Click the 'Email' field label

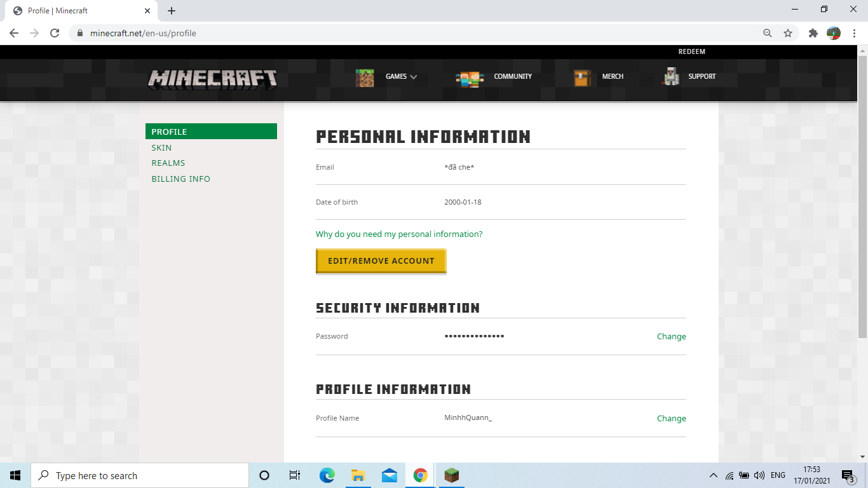click(x=325, y=167)
